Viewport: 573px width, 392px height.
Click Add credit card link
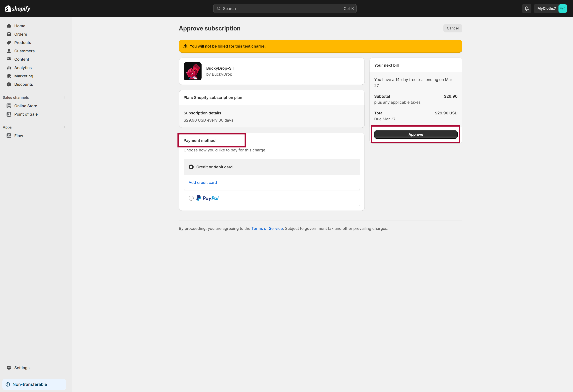[x=203, y=182]
